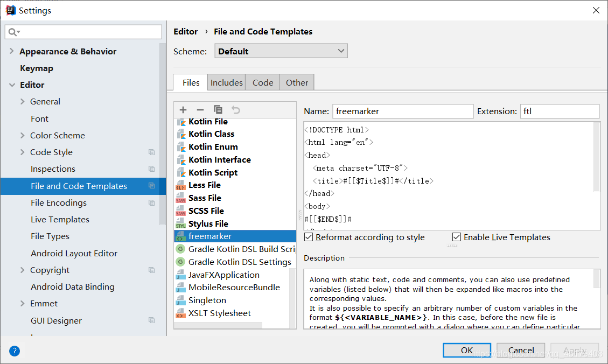
Task: Click the remove template minus icon
Action: [200, 110]
